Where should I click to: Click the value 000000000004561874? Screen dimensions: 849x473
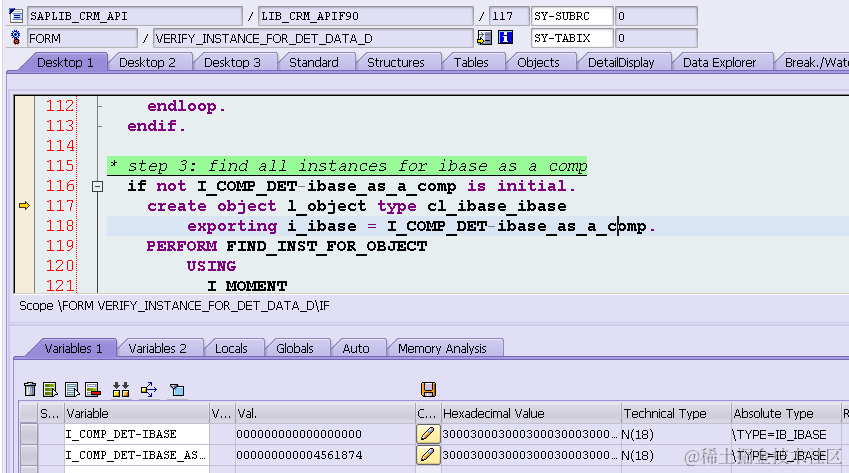[x=299, y=455]
